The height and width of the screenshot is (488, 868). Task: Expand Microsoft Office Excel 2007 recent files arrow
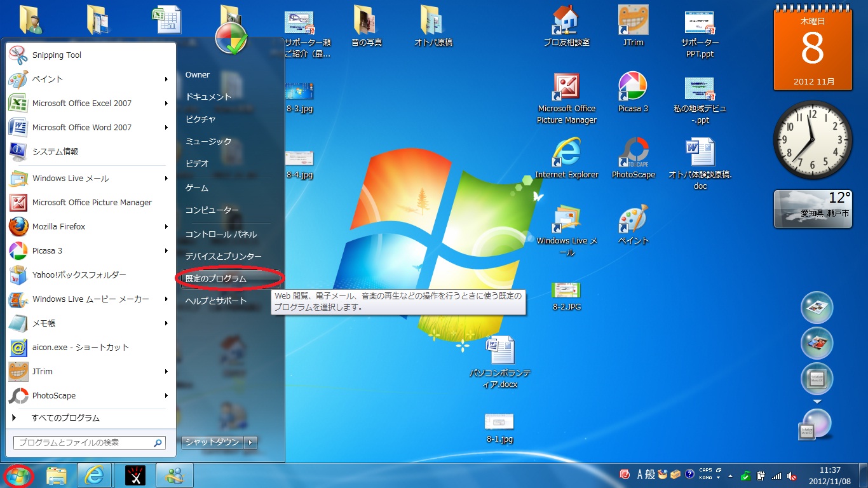pyautogui.click(x=166, y=104)
